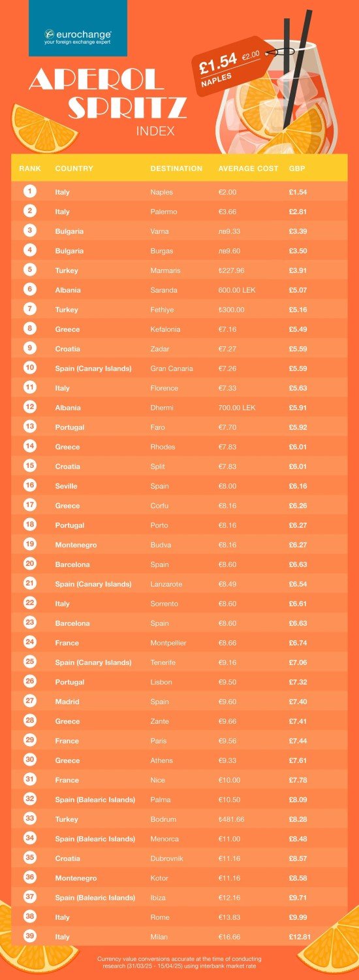This screenshot has width=359, height=980.
Task: Click the Palermo destination cell
Action: pyautogui.click(x=164, y=212)
